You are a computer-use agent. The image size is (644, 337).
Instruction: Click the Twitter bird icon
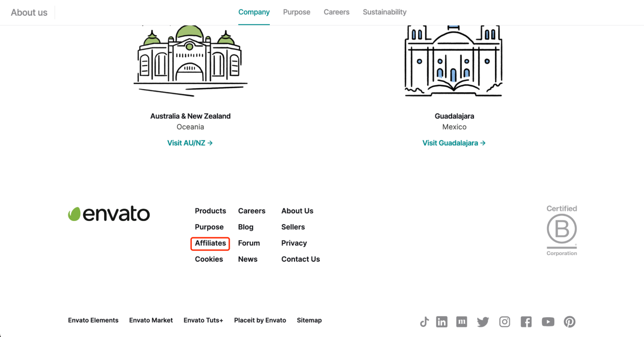483,322
